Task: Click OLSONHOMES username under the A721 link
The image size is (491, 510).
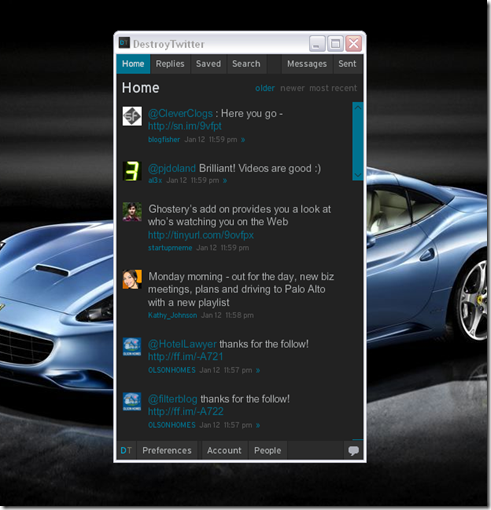Action: 172,370
